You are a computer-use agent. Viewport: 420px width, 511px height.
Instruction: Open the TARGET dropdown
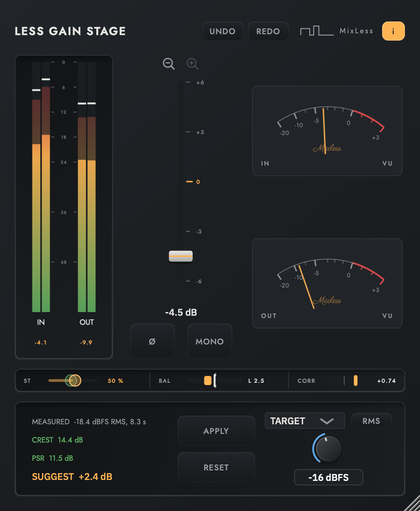(304, 421)
